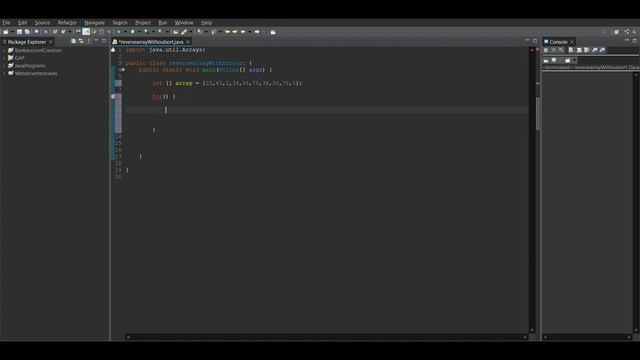Save the current file using the toolbar
This screenshot has height=360, width=640.
19,32
